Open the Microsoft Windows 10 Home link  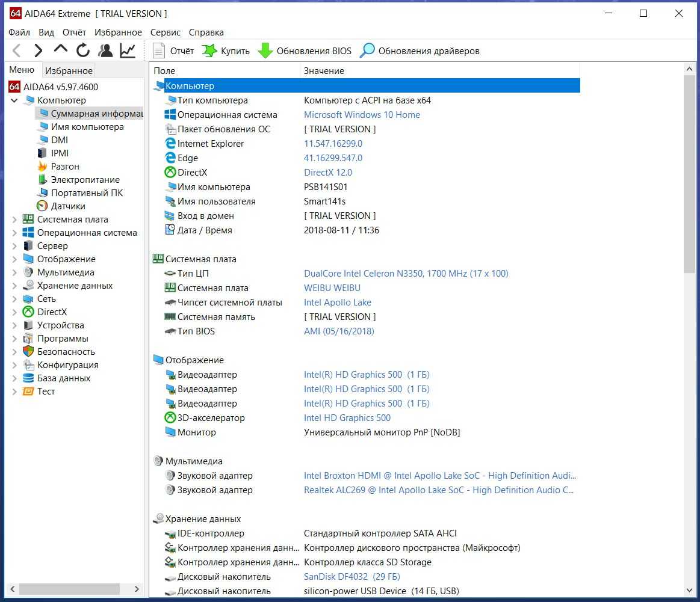click(362, 115)
